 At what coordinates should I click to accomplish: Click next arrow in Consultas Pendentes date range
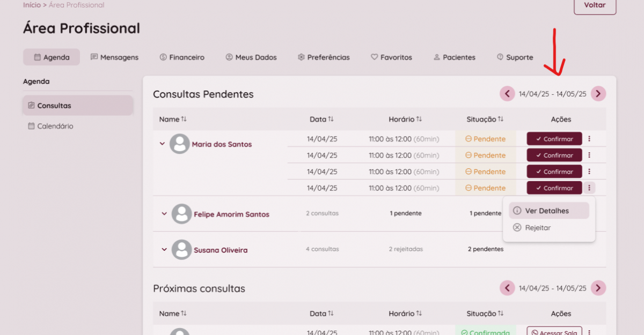pyautogui.click(x=598, y=94)
